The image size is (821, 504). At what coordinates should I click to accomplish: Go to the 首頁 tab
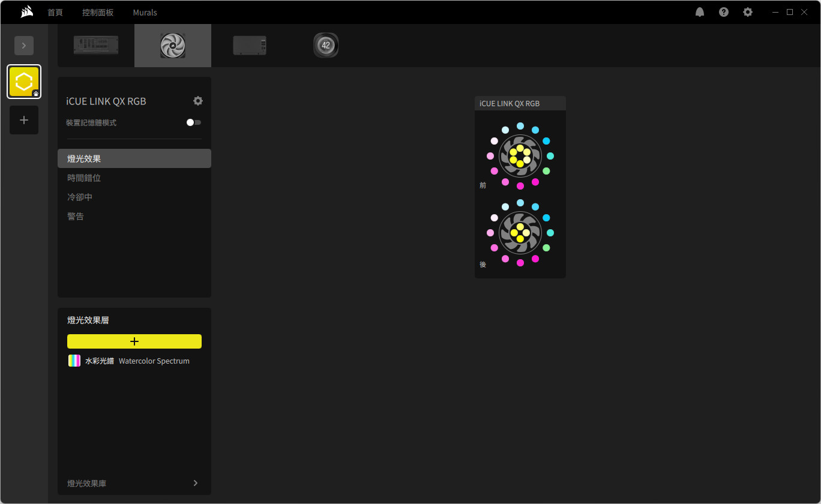point(55,12)
